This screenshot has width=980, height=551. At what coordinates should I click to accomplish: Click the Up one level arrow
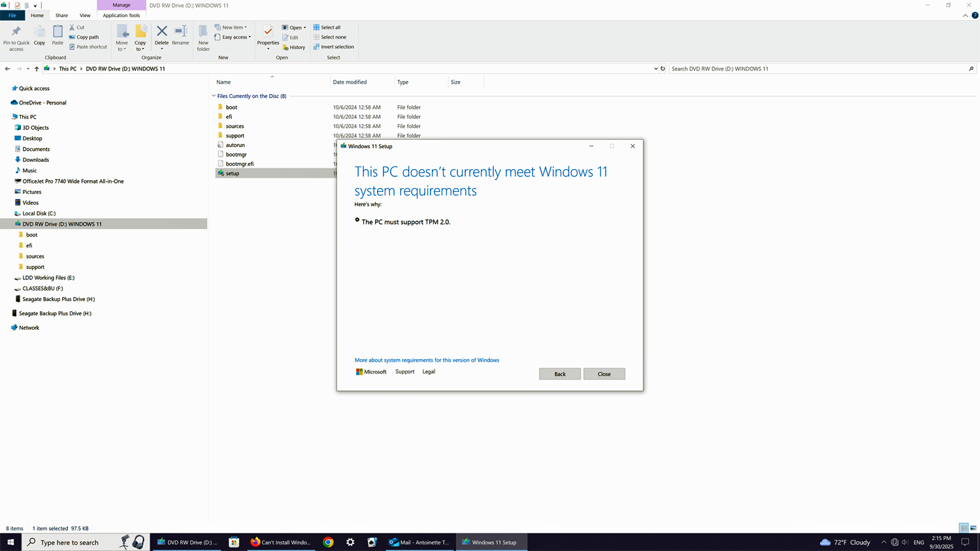(x=37, y=69)
